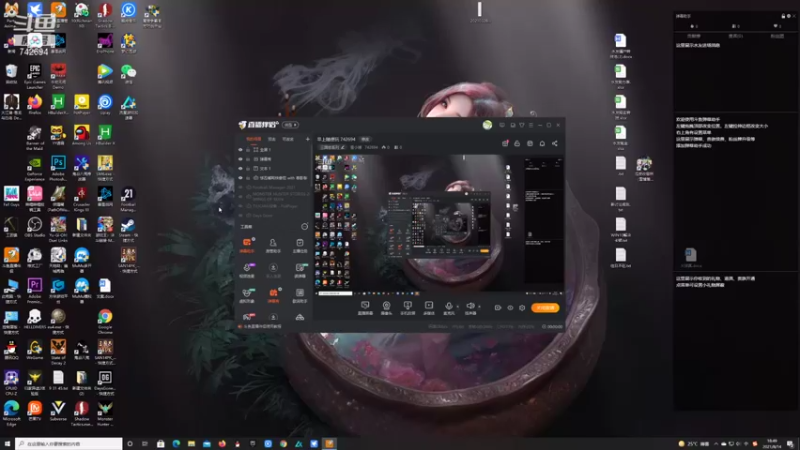Click the user avatar in streaming app title bar

coord(487,125)
